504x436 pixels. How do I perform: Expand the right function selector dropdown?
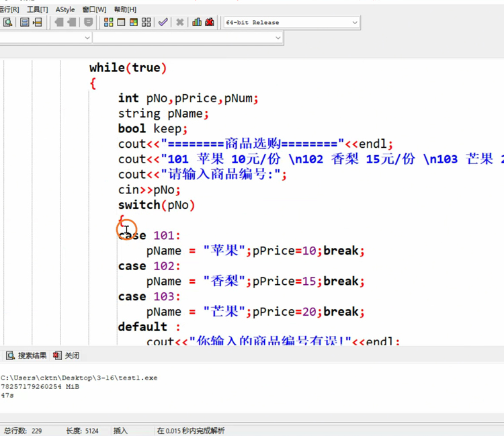[x=278, y=38]
